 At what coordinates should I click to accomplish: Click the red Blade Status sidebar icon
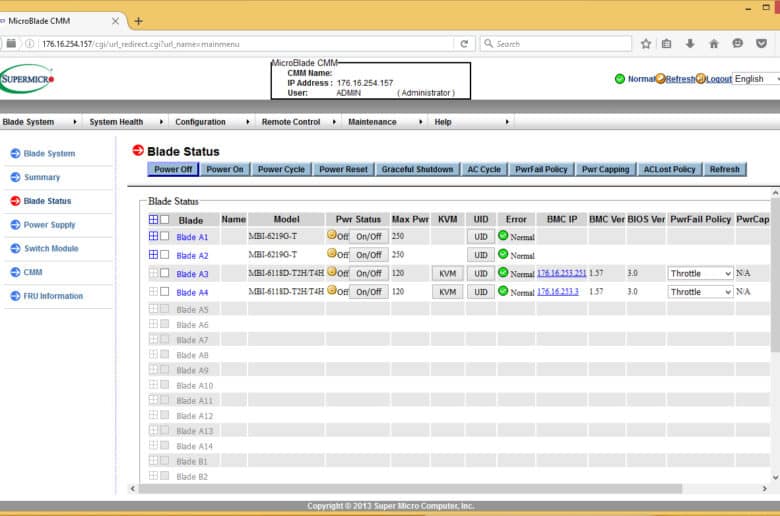click(x=15, y=201)
